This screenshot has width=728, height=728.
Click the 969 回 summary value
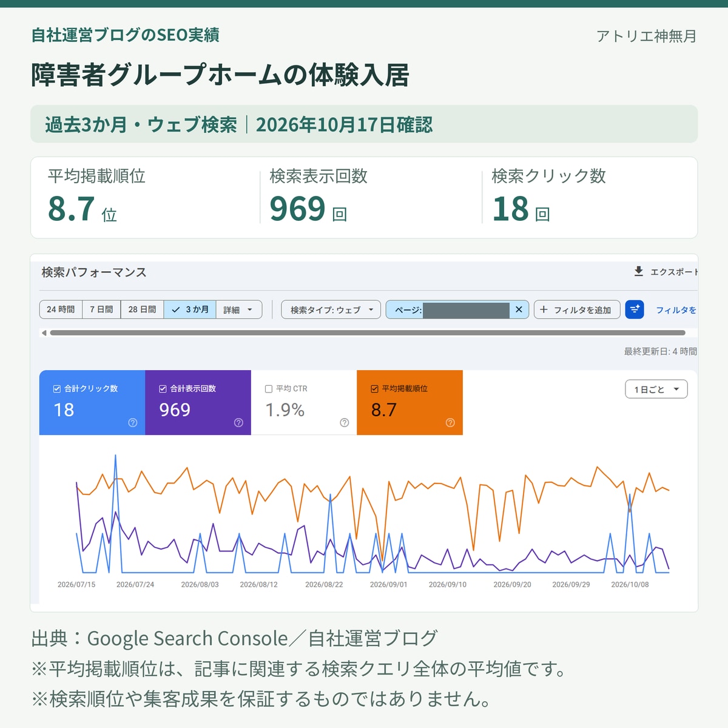(x=308, y=209)
